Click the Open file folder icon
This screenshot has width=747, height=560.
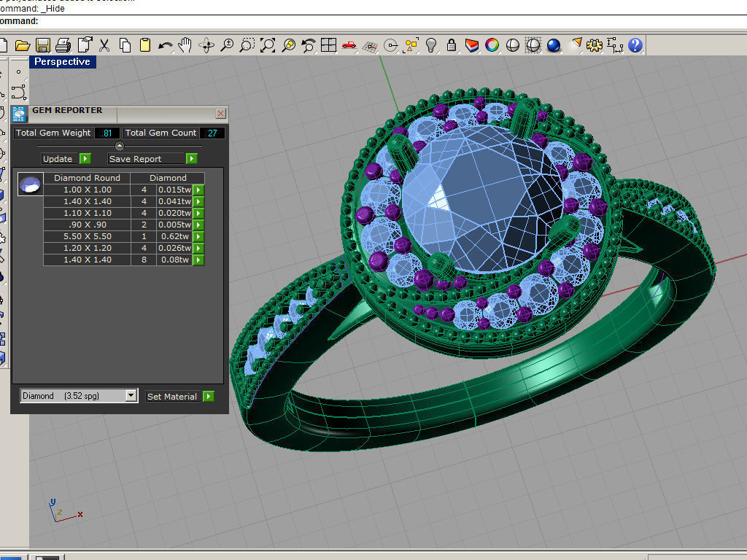coord(23,45)
